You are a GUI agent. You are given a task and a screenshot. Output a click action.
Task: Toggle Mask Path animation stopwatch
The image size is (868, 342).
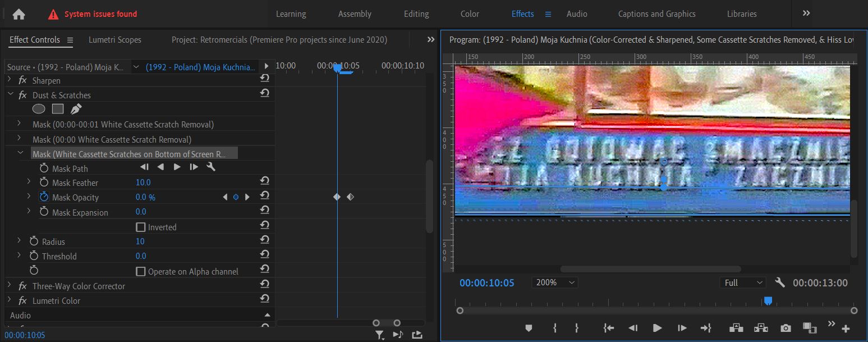tap(44, 168)
